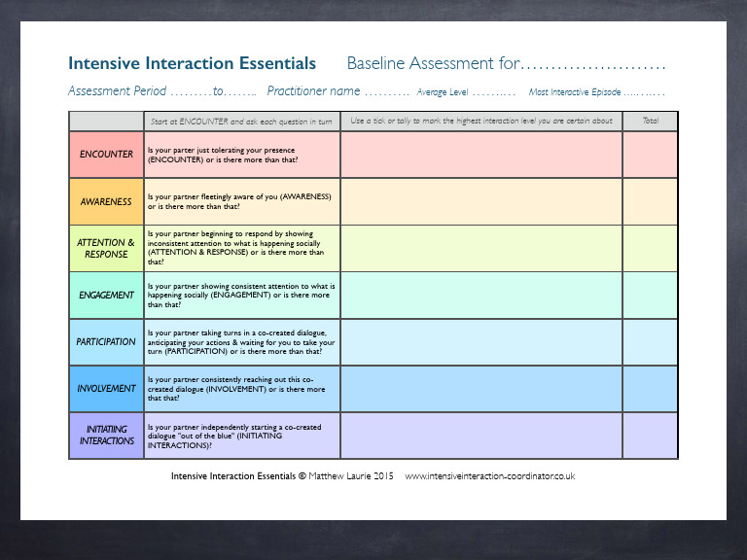Click the Start at ENCOUNTER instruction header
The image size is (747, 560).
[241, 122]
